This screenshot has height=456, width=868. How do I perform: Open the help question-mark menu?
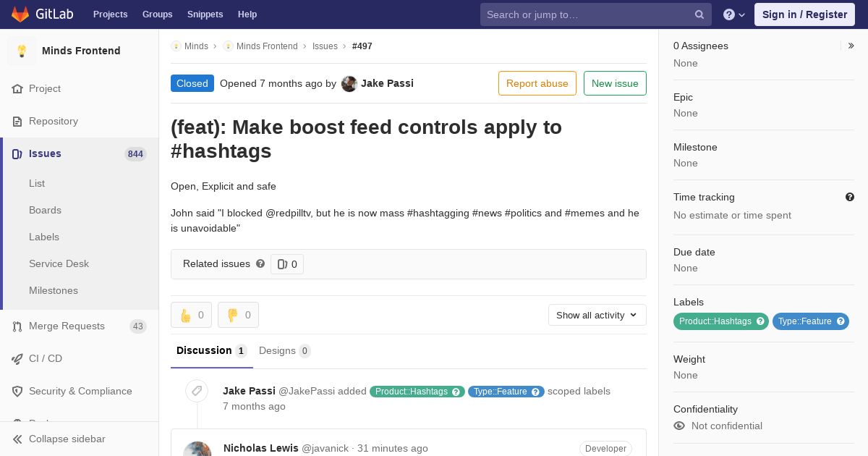click(x=734, y=14)
